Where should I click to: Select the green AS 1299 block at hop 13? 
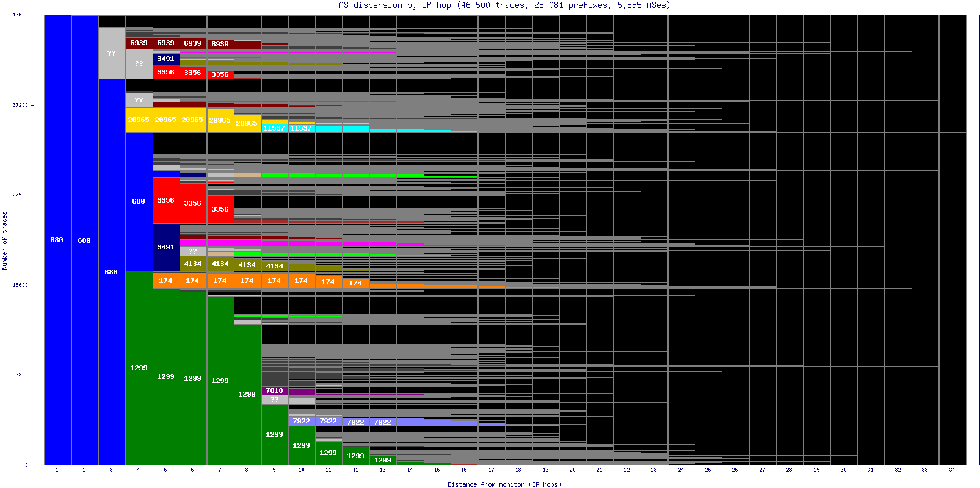coord(383,460)
